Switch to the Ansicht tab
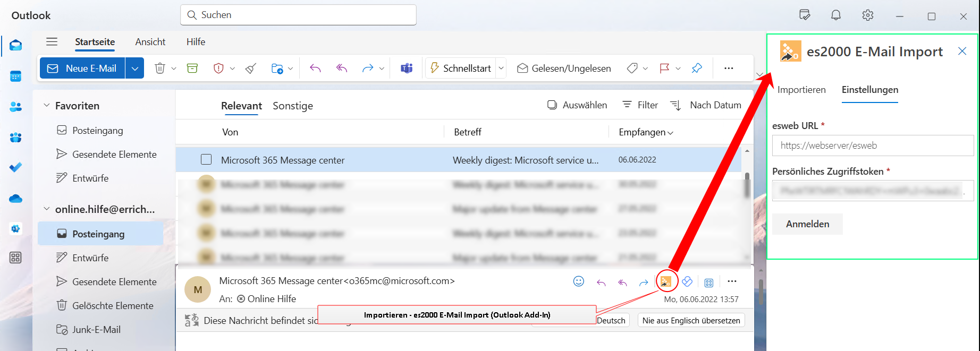 (150, 42)
